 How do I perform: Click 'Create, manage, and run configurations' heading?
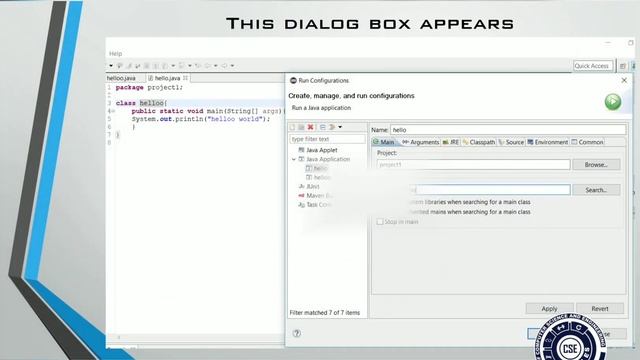coord(351,96)
